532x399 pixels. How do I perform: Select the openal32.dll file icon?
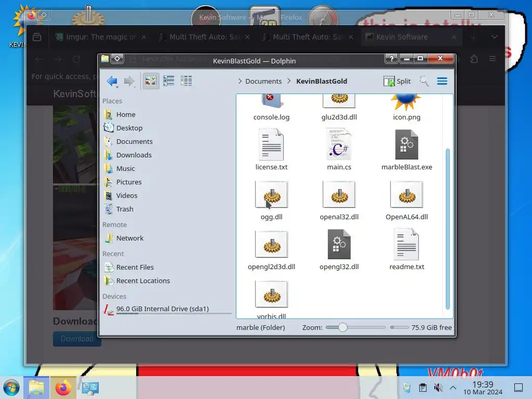(x=339, y=194)
